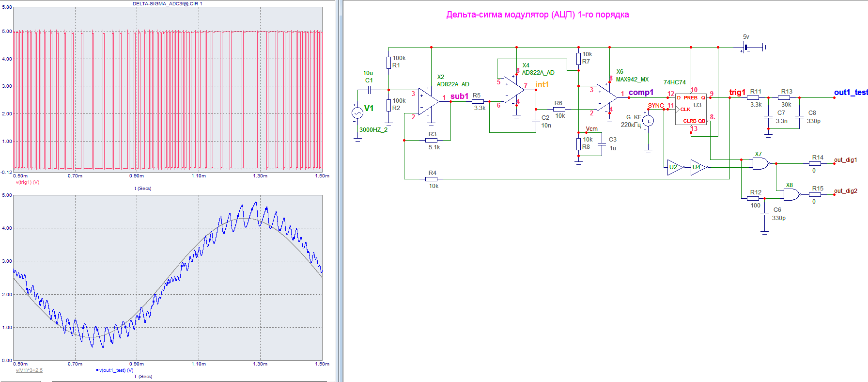Select the trig1 node label
The height and width of the screenshot is (382, 868).
point(737,92)
